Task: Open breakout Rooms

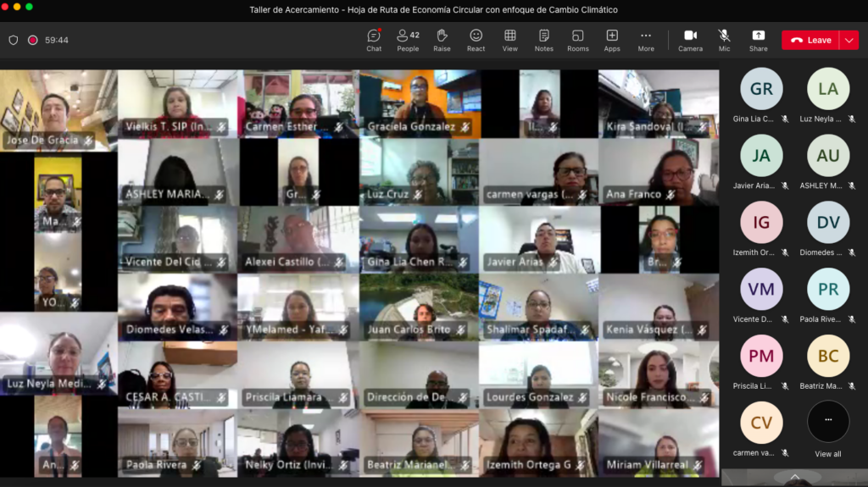Action: [x=578, y=39]
